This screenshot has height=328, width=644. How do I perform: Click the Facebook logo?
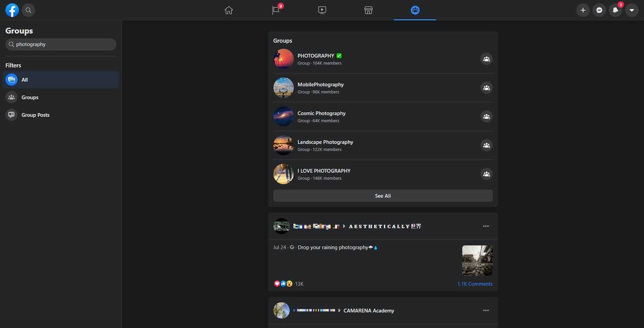click(x=12, y=10)
